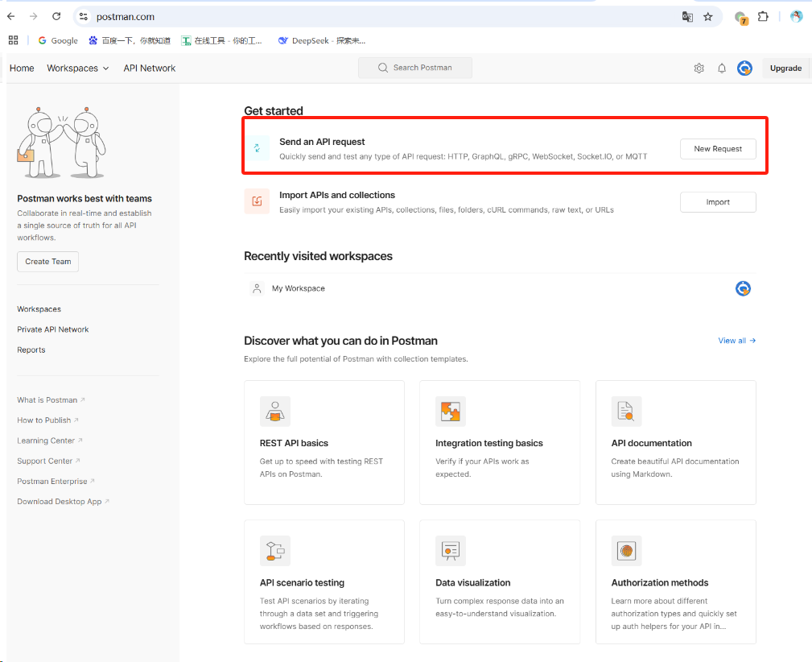This screenshot has width=812, height=662.
Task: Expand the Workspaces dropdown
Action: pos(78,68)
